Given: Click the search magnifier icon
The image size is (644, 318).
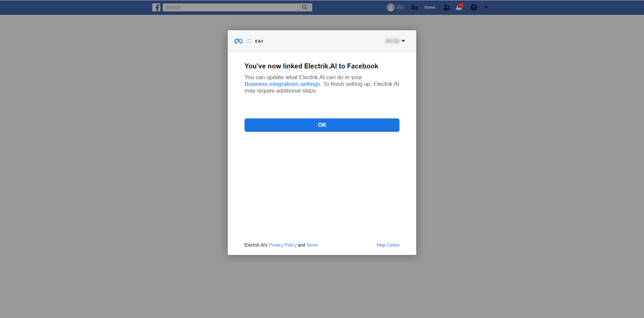Looking at the screenshot, I should click(x=305, y=7).
